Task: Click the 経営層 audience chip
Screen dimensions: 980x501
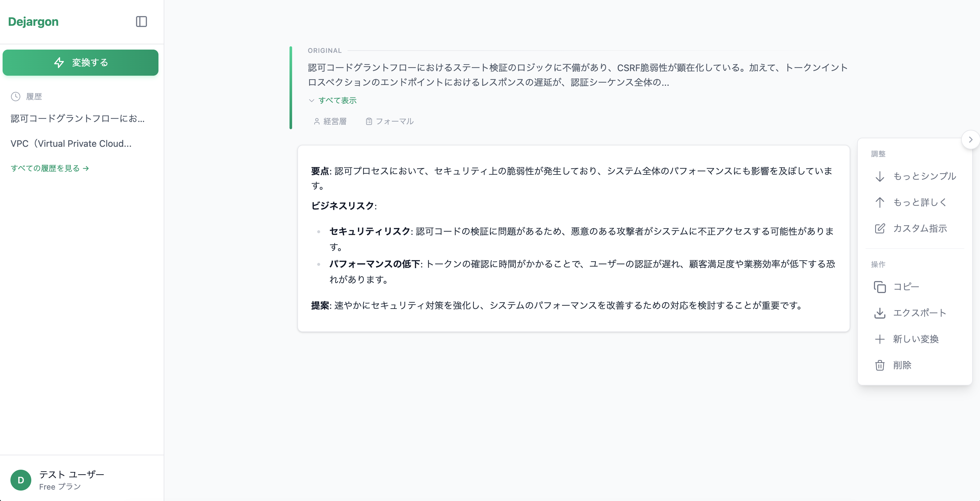Action: tap(331, 121)
